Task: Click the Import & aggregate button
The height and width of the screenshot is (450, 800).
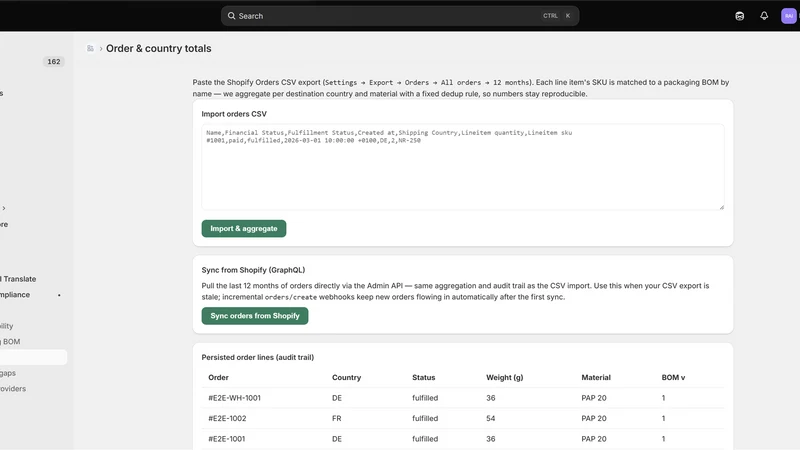Action: pos(244,229)
